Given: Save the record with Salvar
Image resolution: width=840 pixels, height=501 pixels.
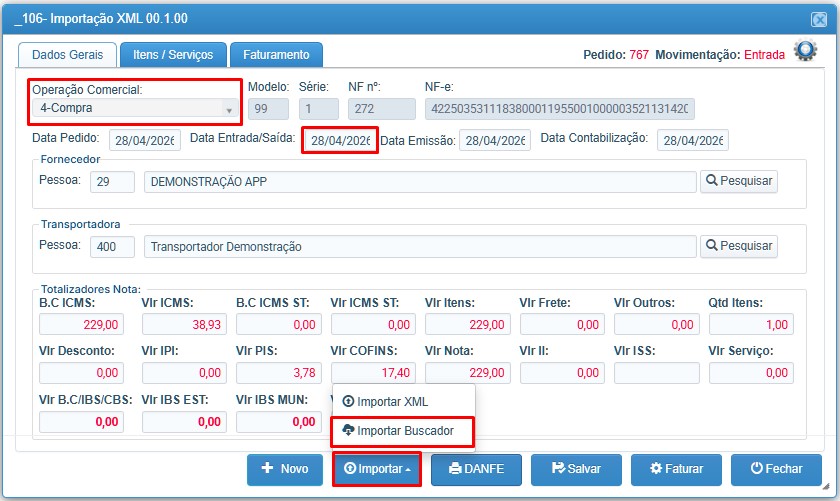Looking at the screenshot, I should tap(576, 469).
